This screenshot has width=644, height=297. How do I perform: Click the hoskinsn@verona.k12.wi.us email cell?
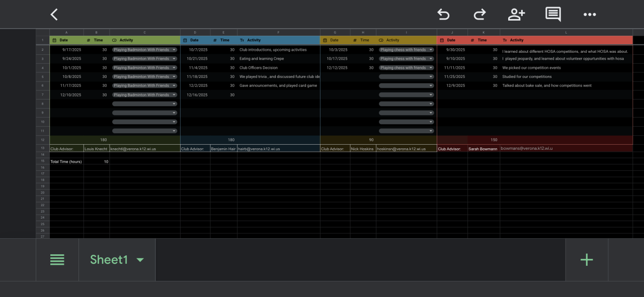click(x=406, y=149)
